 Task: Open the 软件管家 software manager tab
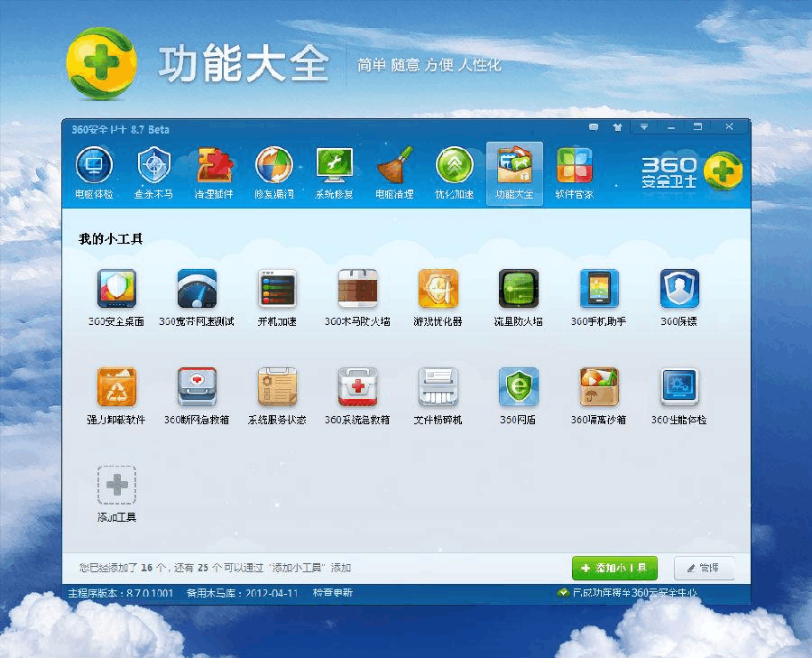[575, 173]
